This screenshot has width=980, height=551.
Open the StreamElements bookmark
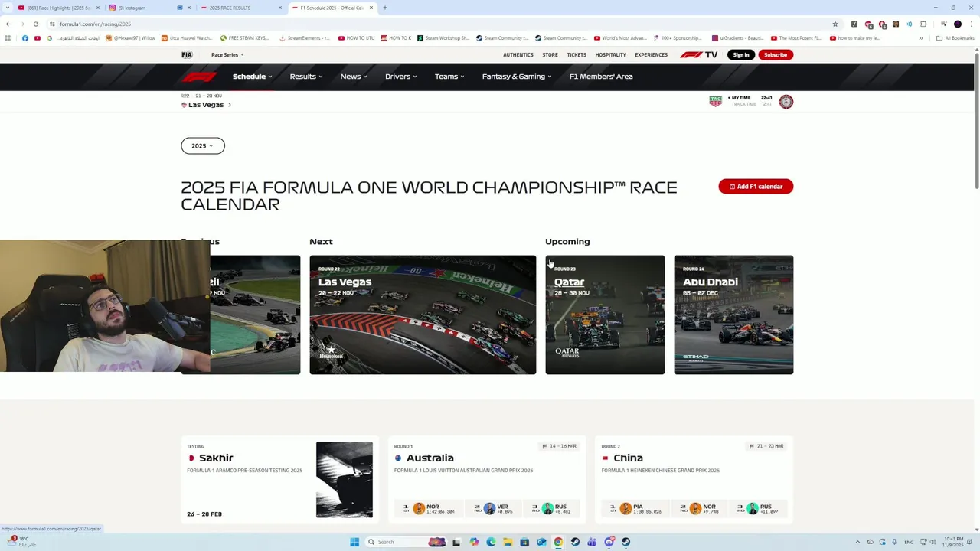click(305, 38)
